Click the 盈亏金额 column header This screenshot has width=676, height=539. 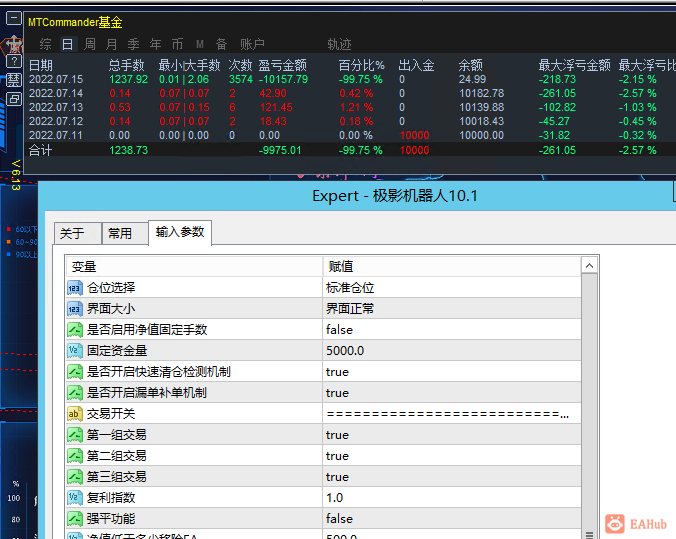tap(283, 66)
